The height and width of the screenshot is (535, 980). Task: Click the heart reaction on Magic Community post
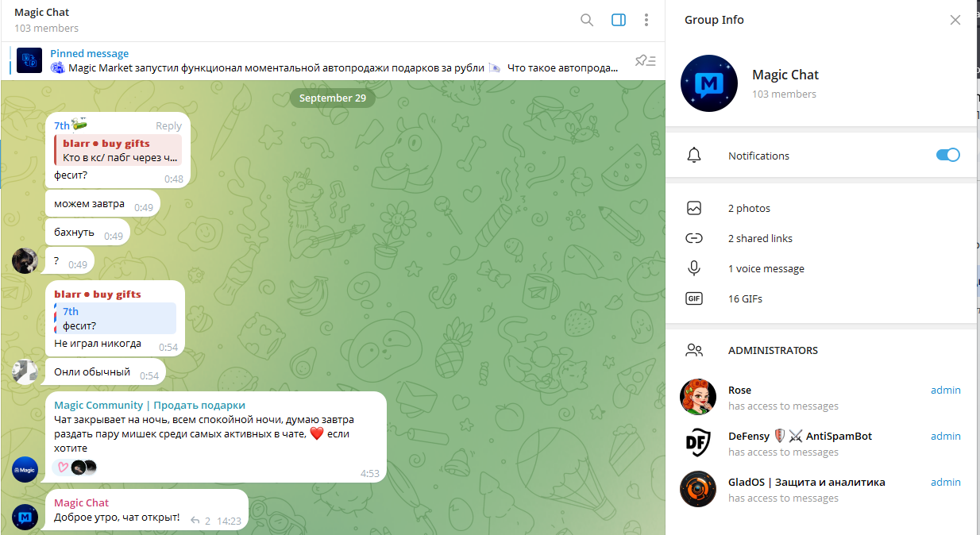tap(63, 468)
